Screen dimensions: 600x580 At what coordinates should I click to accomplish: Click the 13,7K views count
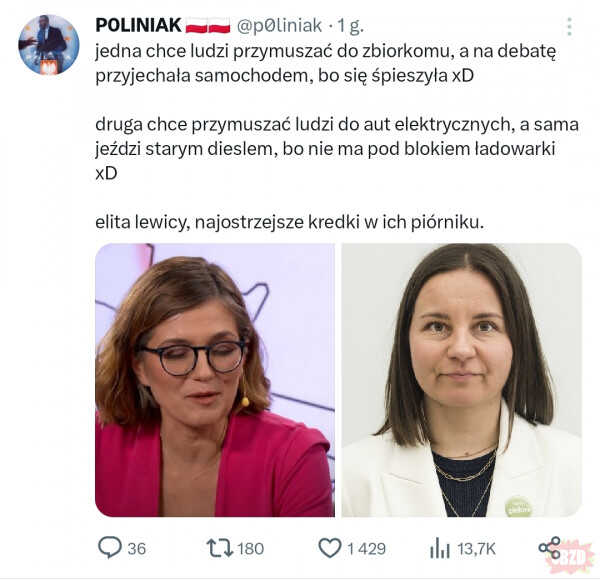tap(476, 549)
